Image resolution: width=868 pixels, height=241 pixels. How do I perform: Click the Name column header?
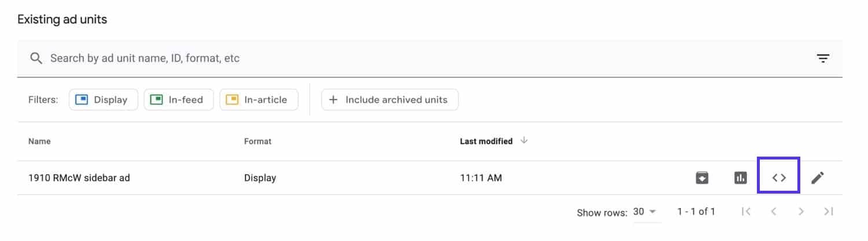point(39,141)
